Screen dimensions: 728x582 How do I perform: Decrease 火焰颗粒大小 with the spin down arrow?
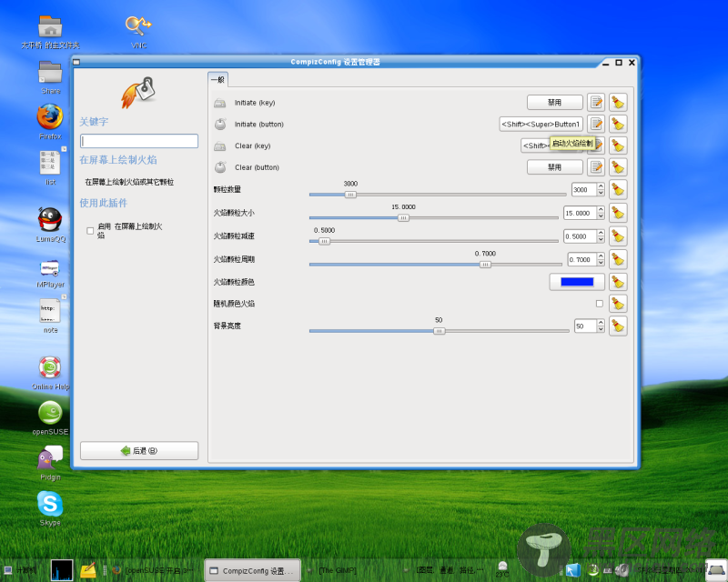(x=601, y=216)
